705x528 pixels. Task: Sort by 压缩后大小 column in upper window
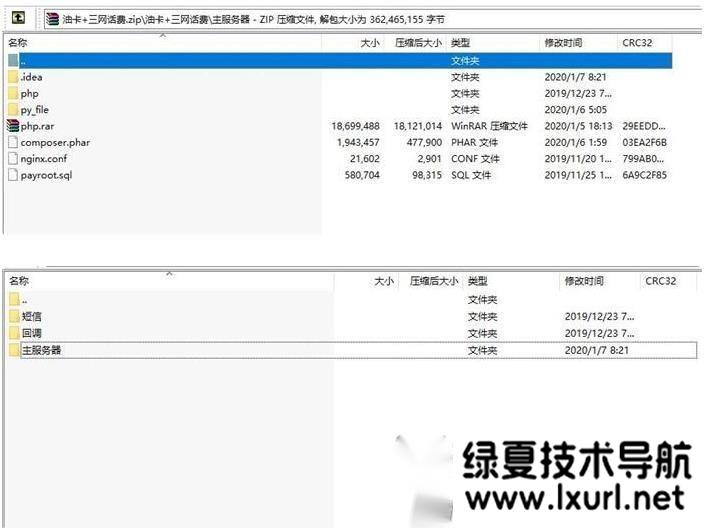point(416,43)
